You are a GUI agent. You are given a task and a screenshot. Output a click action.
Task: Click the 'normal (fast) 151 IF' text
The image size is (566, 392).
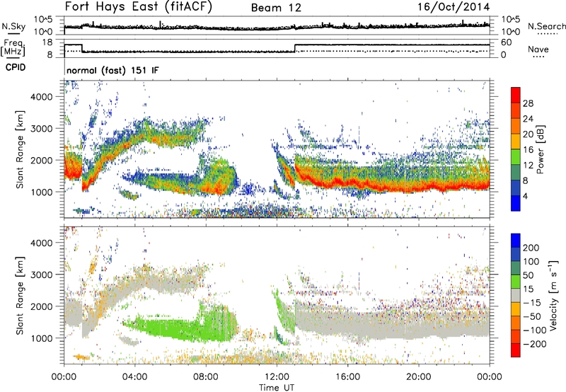pos(112,70)
